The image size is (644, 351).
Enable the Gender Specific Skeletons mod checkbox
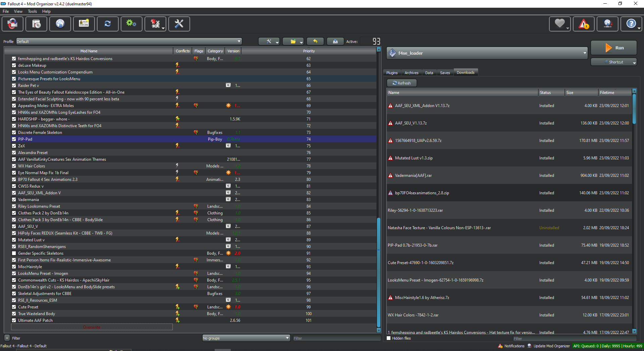click(14, 253)
